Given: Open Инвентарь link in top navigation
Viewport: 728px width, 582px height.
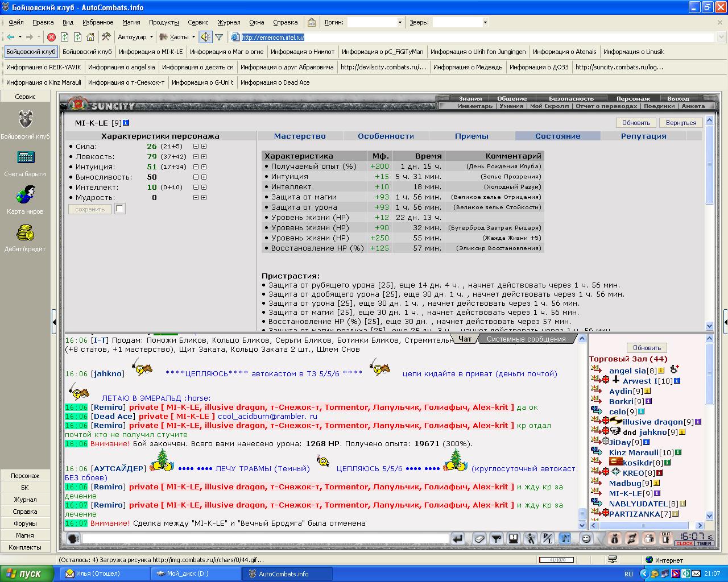Looking at the screenshot, I should (x=475, y=106).
